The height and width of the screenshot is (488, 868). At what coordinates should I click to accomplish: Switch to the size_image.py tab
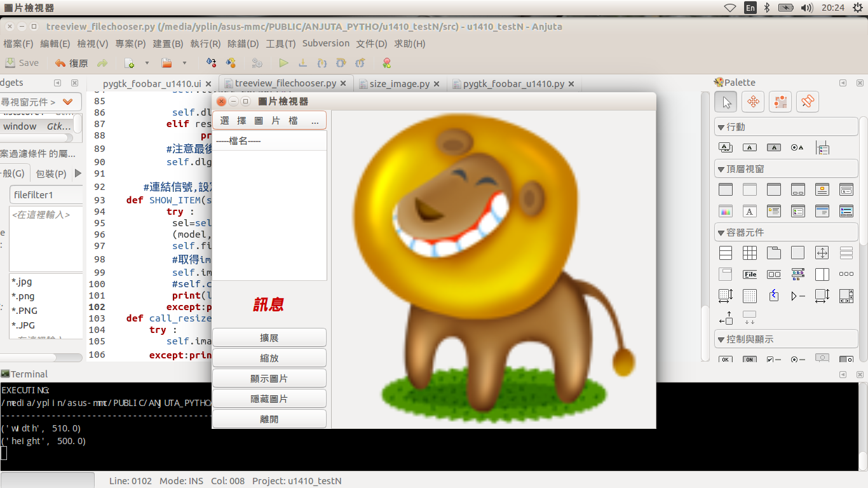[x=400, y=83]
